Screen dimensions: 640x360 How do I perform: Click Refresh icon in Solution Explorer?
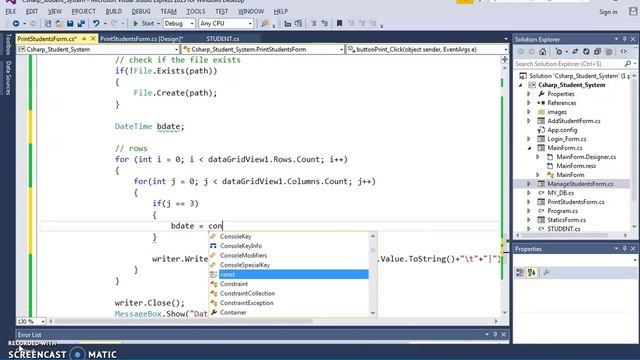(x=586, y=52)
